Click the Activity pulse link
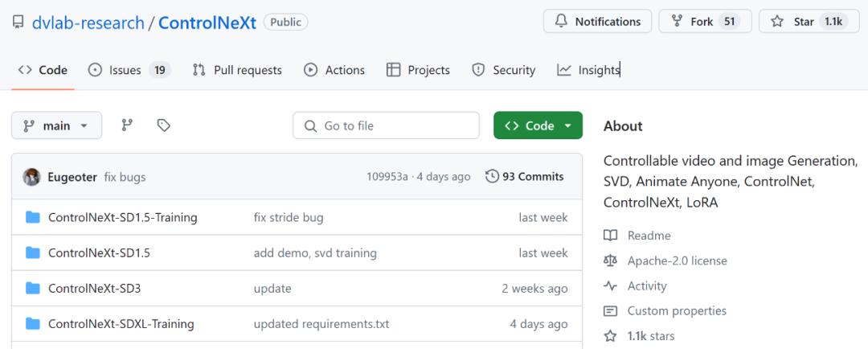 click(x=646, y=285)
